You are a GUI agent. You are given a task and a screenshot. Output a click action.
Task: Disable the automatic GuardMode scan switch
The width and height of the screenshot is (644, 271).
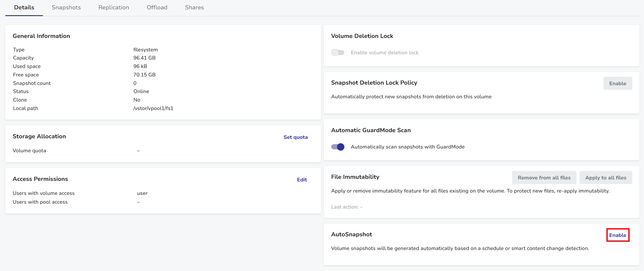338,147
